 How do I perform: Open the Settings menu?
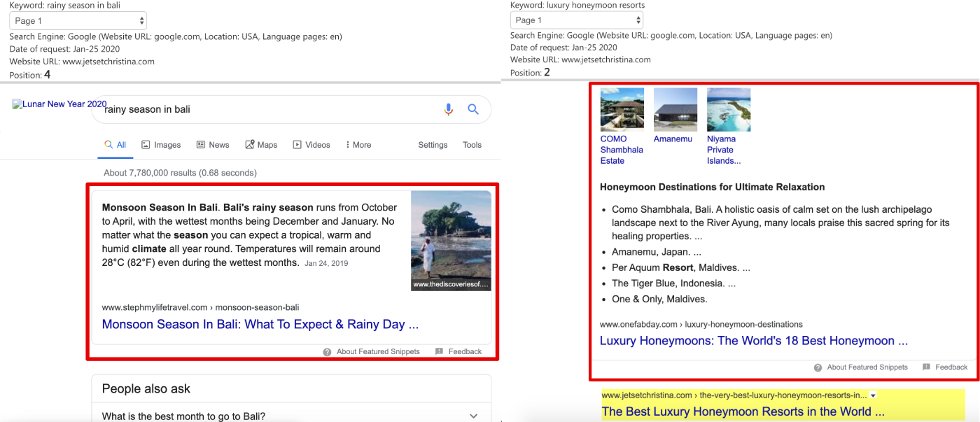[432, 144]
